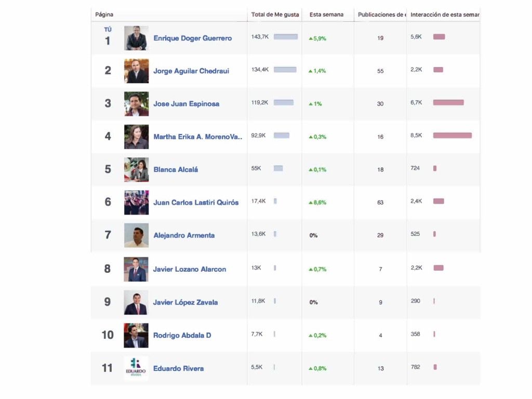Select Enrique Doger's 143,7K likes bar
This screenshot has height=399, width=532.
(x=286, y=37)
